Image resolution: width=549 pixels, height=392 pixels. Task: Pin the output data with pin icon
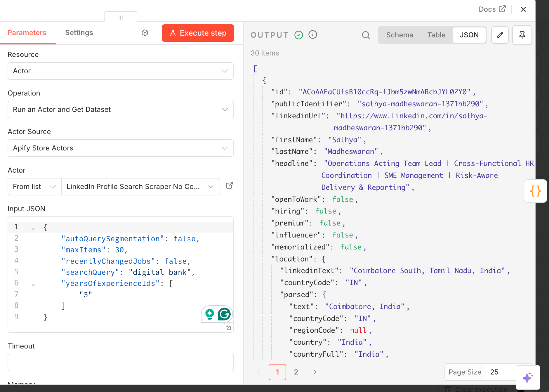tap(522, 35)
